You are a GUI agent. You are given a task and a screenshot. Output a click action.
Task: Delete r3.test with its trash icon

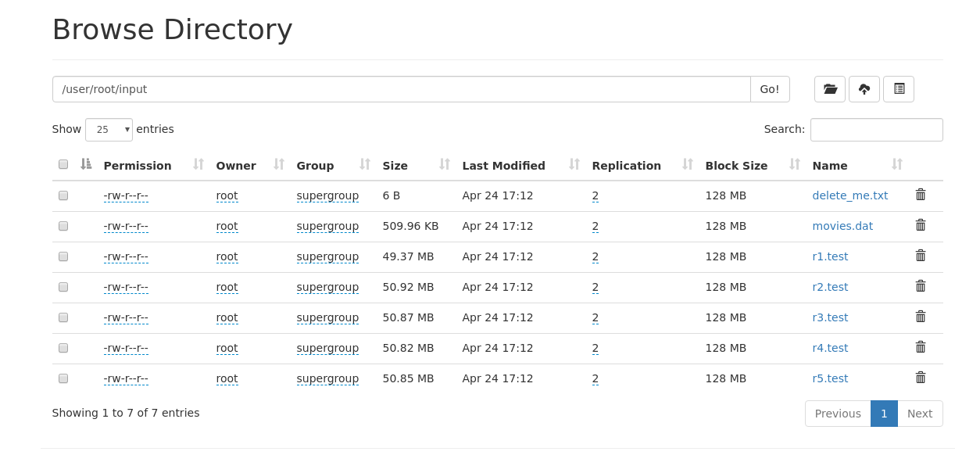click(x=921, y=317)
